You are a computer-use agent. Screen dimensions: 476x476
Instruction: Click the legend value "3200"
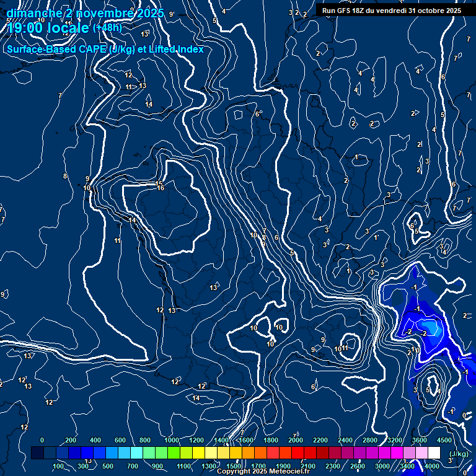tap(395, 440)
